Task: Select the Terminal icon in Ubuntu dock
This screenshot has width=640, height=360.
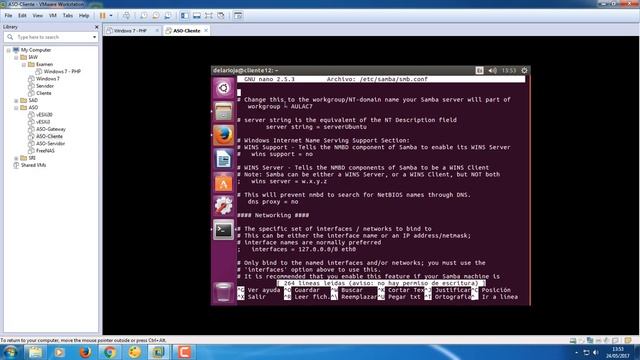Action: pyautogui.click(x=223, y=230)
